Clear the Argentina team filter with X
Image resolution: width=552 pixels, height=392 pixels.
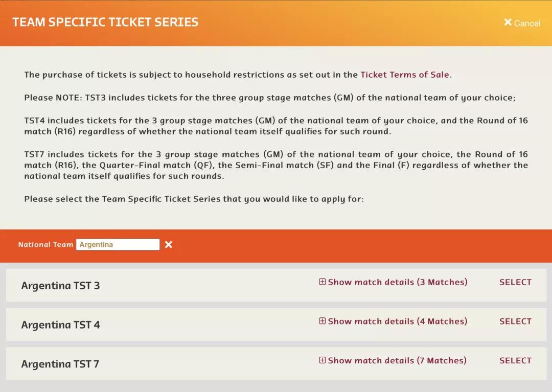pos(169,245)
